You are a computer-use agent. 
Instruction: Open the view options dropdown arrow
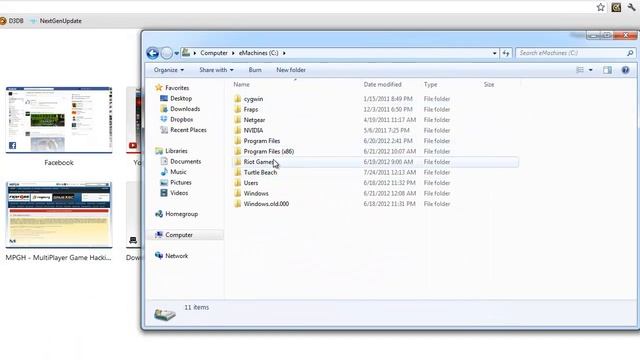coord(590,70)
